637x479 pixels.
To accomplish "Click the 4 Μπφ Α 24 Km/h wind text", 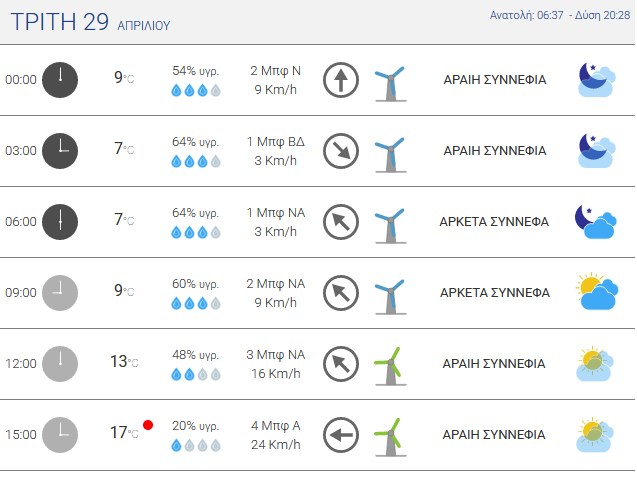I will [x=275, y=435].
